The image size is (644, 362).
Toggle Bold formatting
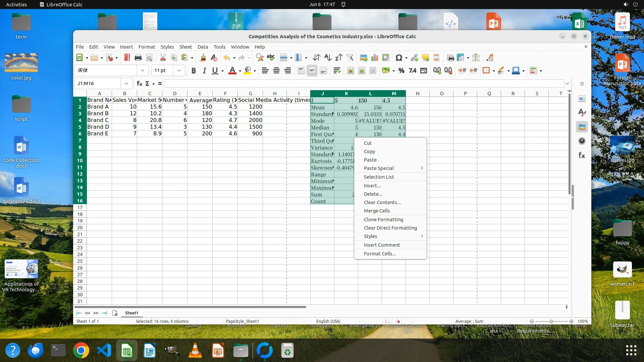[x=194, y=71]
